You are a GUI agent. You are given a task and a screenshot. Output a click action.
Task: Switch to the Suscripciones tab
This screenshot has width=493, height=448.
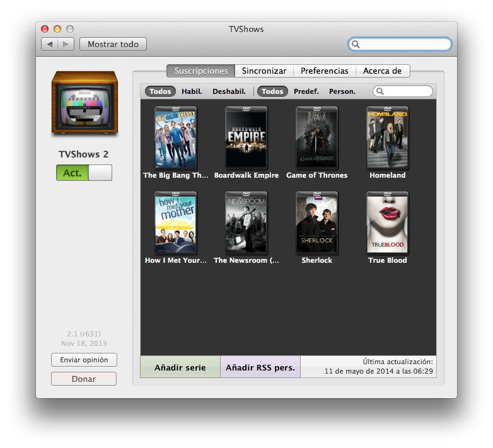201,71
